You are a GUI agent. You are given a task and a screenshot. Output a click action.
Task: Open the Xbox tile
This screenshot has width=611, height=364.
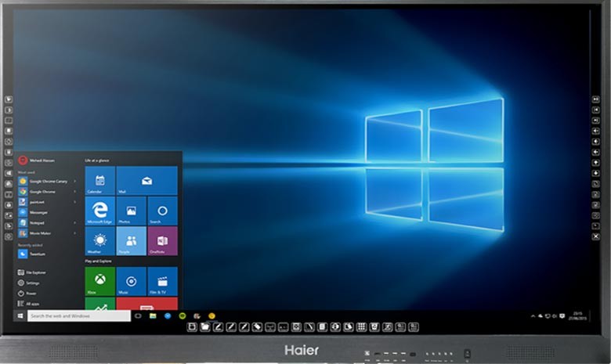tap(99, 281)
